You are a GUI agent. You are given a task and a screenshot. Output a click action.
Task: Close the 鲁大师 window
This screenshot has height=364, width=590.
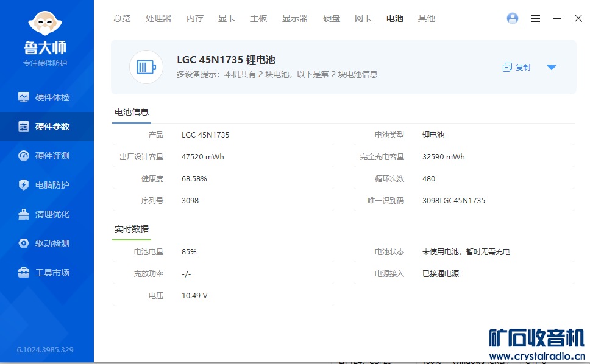(x=578, y=18)
